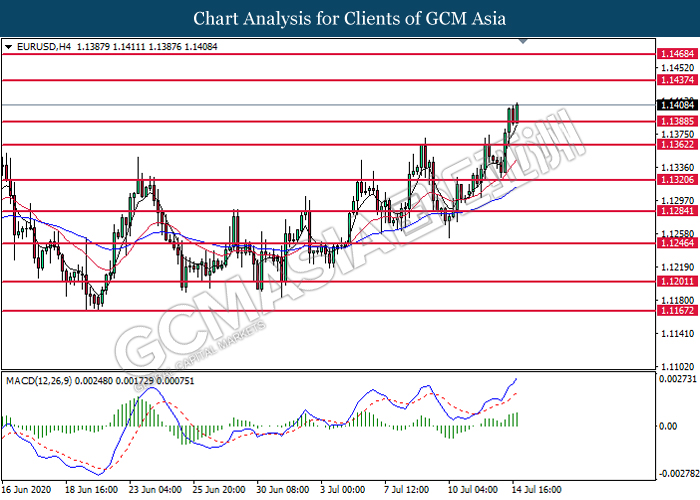Viewport: 700px width, 500px height.
Task: Click the 25 Jun 20:00 time label
Action: [219, 489]
